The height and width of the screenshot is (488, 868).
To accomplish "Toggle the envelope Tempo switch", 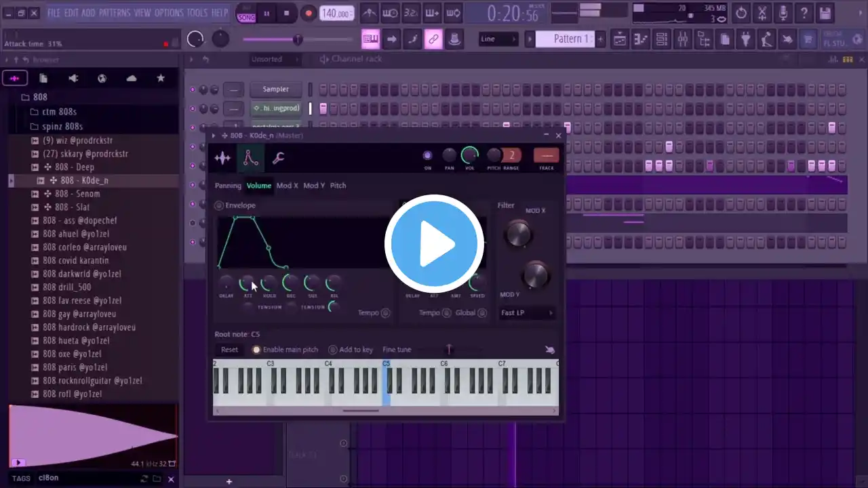I will pyautogui.click(x=385, y=312).
